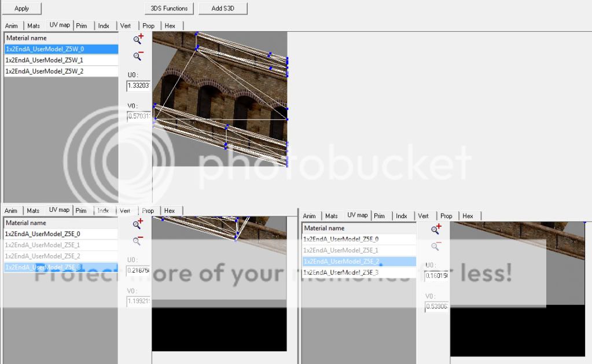Select material 1x2EndA_UserModel_Z5W_1 in the list
Image resolution: width=592 pixels, height=364 pixels.
pos(61,60)
